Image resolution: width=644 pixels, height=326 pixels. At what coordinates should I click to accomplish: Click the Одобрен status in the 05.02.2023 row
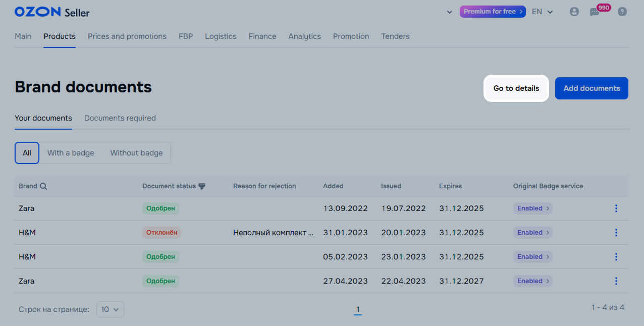pyautogui.click(x=160, y=257)
